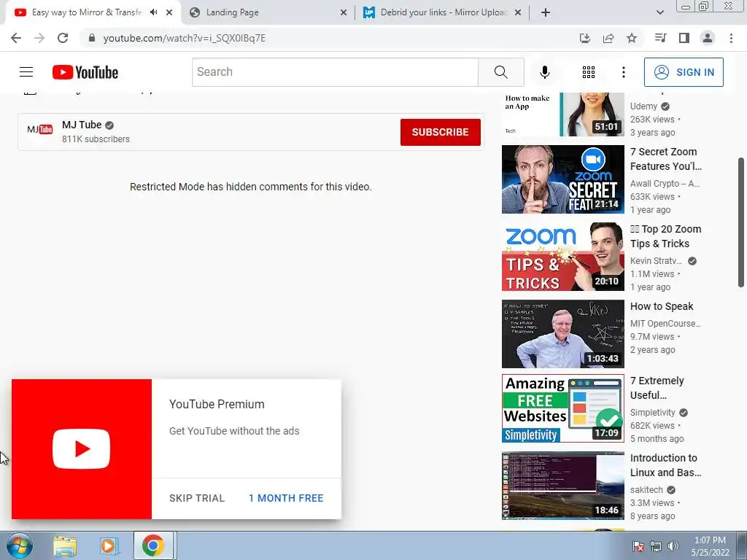This screenshot has width=747, height=560.
Task: Click Introduction to Linux and Bash title
Action: point(665,465)
